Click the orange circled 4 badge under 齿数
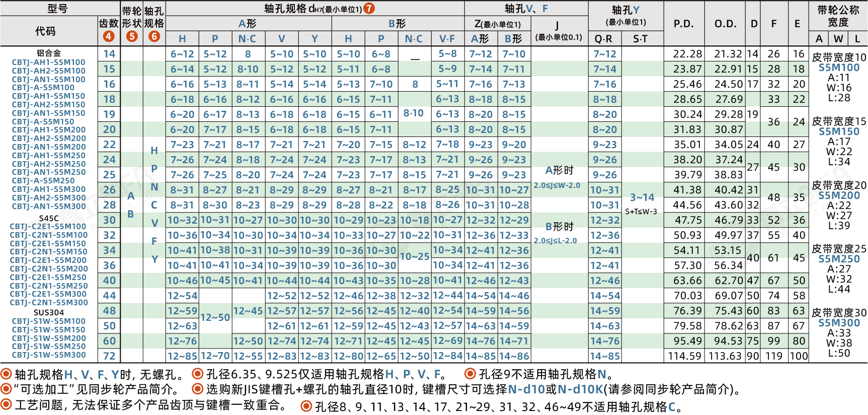The height and width of the screenshot is (415, 868). coord(109,36)
